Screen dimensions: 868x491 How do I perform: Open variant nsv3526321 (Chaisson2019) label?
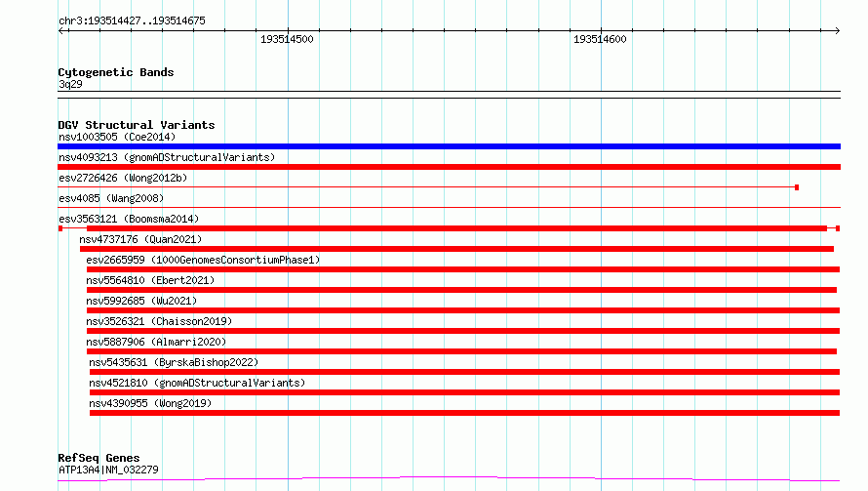(159, 321)
